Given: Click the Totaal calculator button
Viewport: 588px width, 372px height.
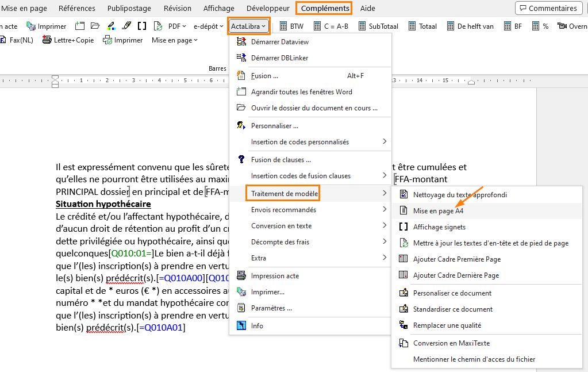Looking at the screenshot, I should click(x=422, y=26).
